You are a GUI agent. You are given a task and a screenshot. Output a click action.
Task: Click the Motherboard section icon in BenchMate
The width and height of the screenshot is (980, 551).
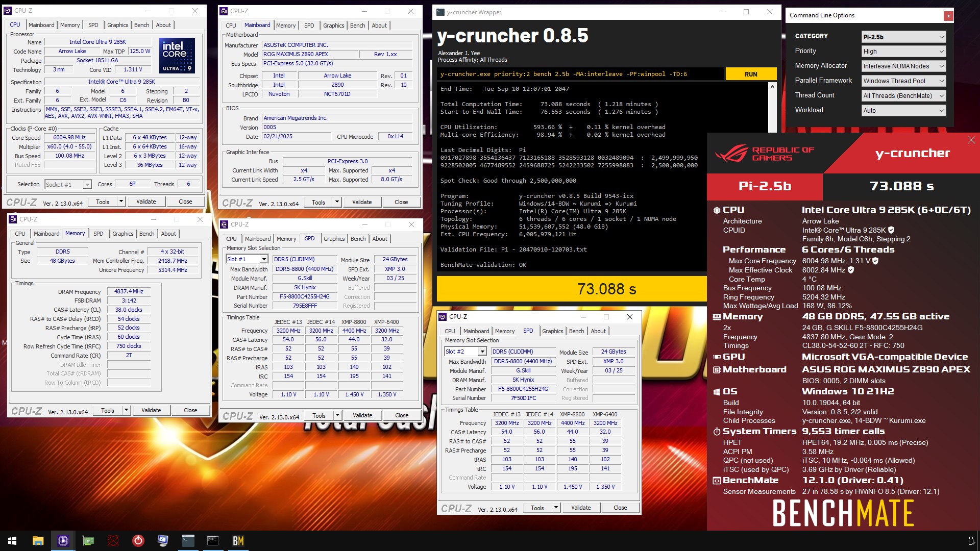[x=717, y=370]
